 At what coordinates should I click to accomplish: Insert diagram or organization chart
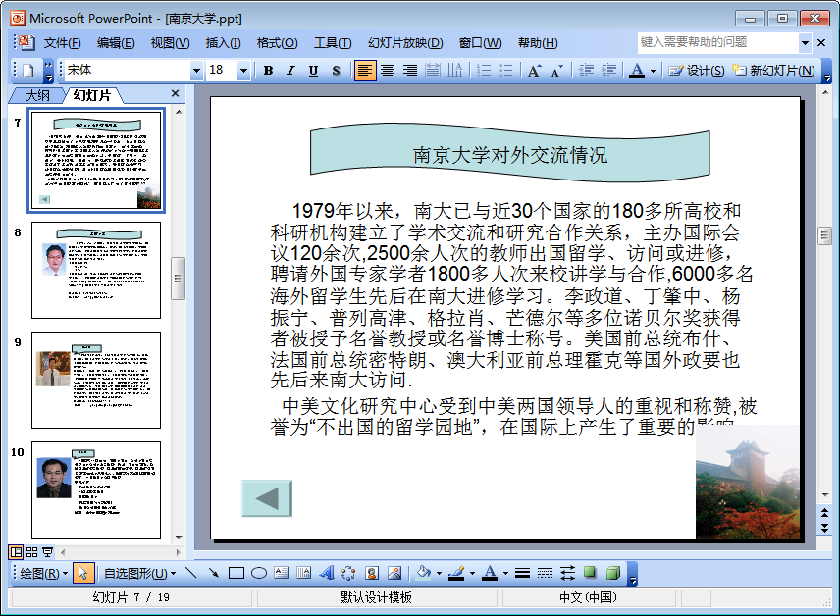click(x=348, y=573)
